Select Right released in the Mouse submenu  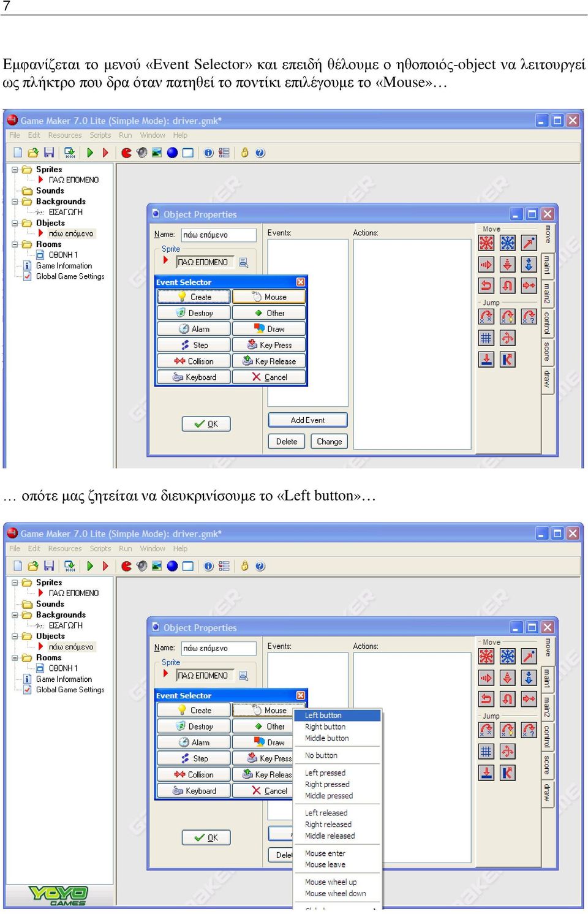337,824
